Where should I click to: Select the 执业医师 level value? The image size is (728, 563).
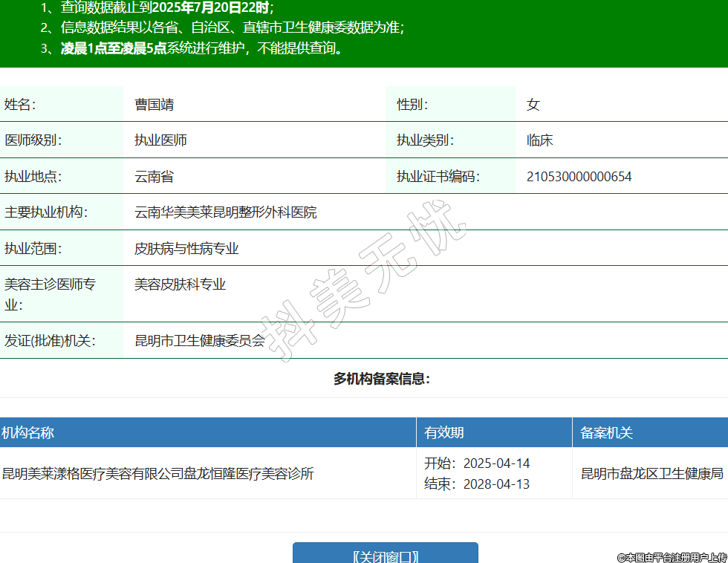coord(160,140)
